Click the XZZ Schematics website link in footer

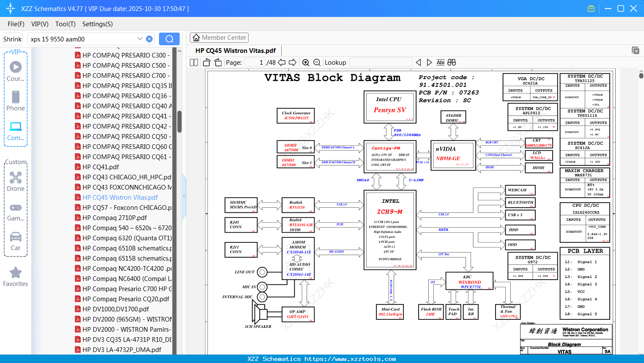tap(322, 359)
